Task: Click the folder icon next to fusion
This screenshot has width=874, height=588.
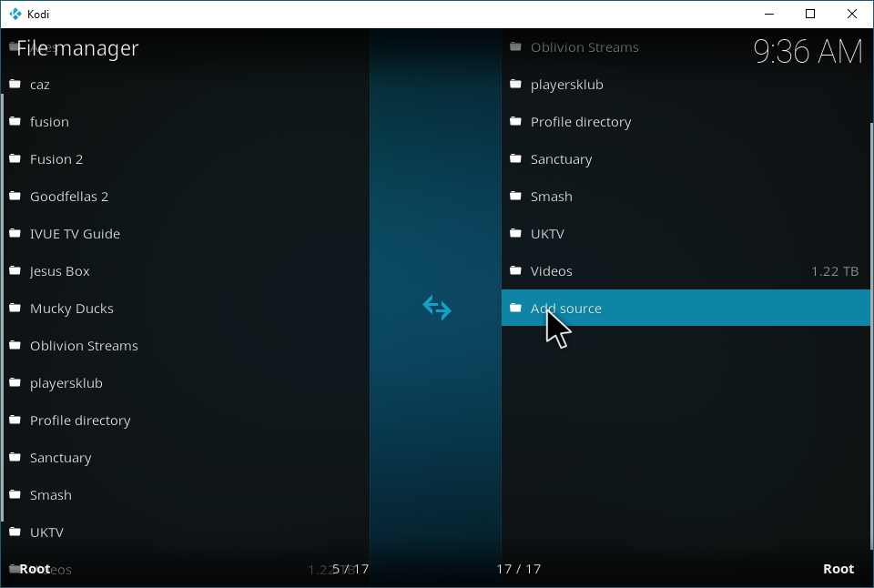Action: (15, 121)
